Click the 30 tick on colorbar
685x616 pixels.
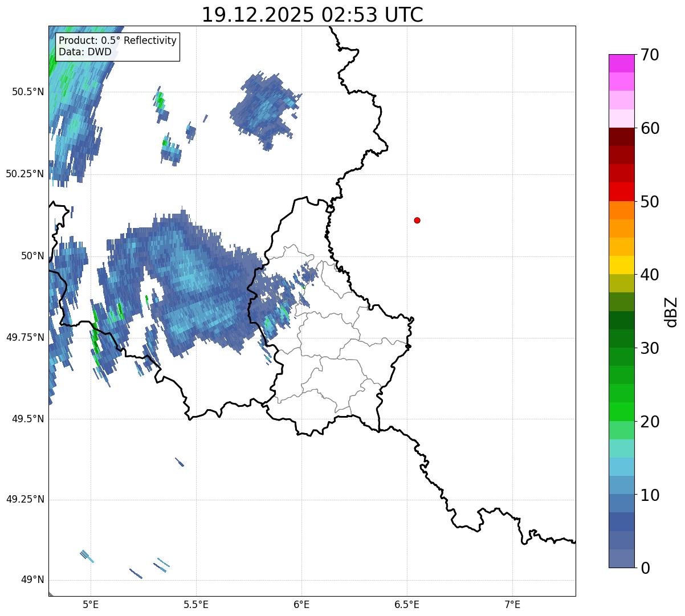650,348
